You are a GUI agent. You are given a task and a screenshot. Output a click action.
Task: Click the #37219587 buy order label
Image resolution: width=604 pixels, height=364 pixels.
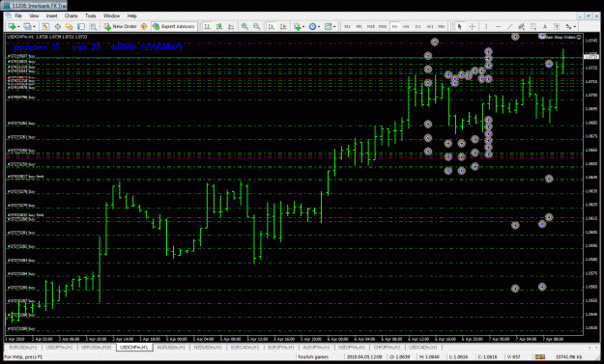click(x=21, y=56)
